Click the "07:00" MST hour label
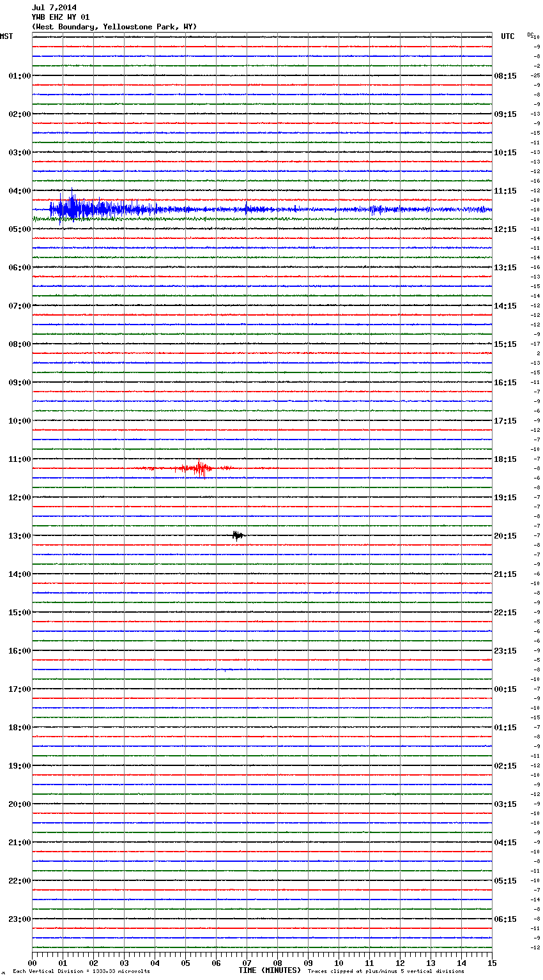Viewport: 543px width, 980px height. 20,306
